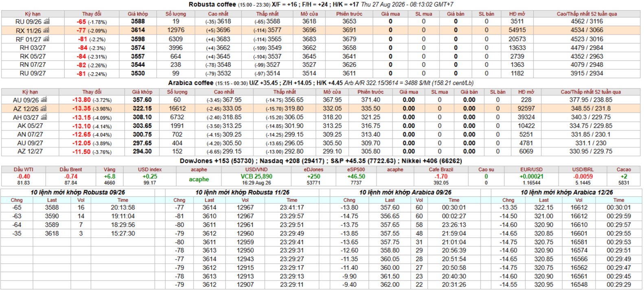Click the -65 change for RU 09/26
644x291 pixels.
click(81, 22)
